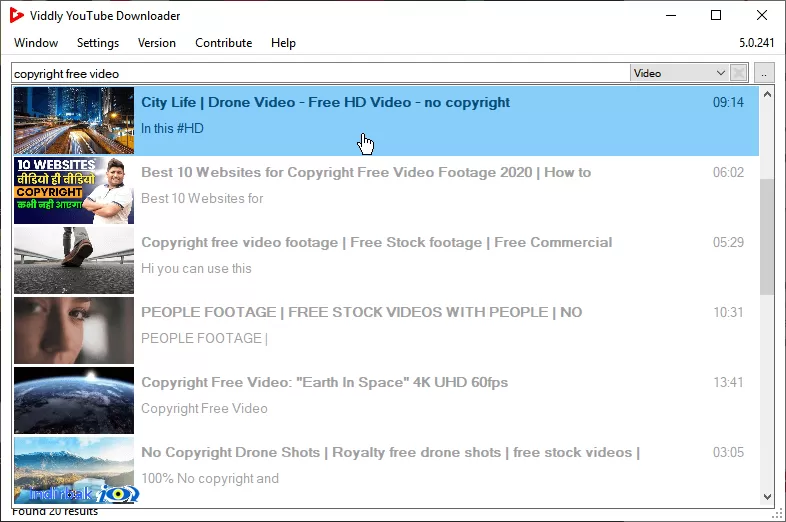Open the Help menu
786x522 pixels.
point(283,43)
